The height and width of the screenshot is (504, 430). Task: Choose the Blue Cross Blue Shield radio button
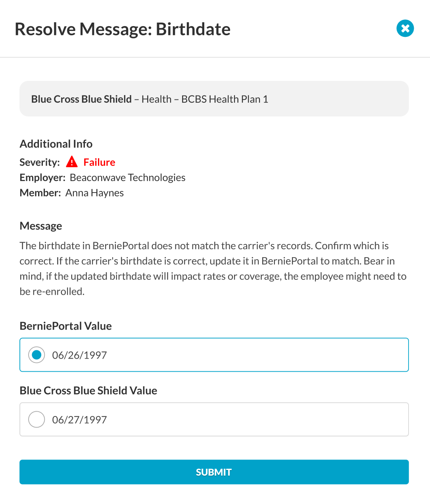point(36,420)
